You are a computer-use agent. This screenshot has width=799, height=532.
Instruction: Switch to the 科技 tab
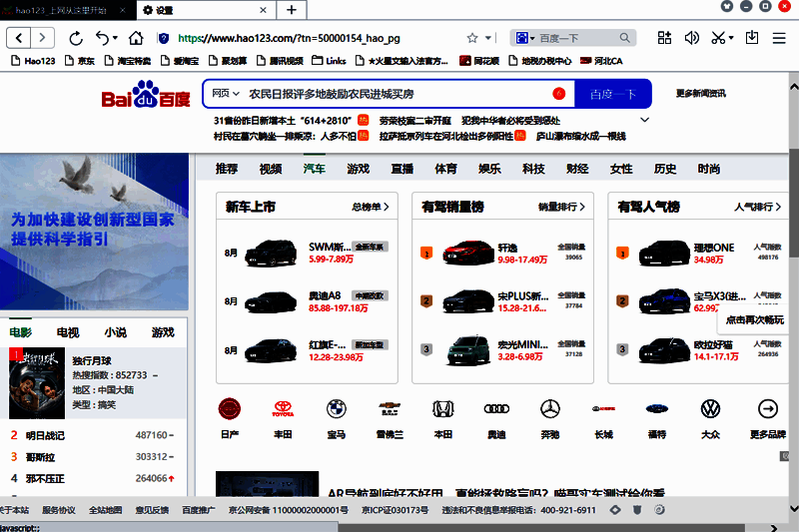point(533,169)
